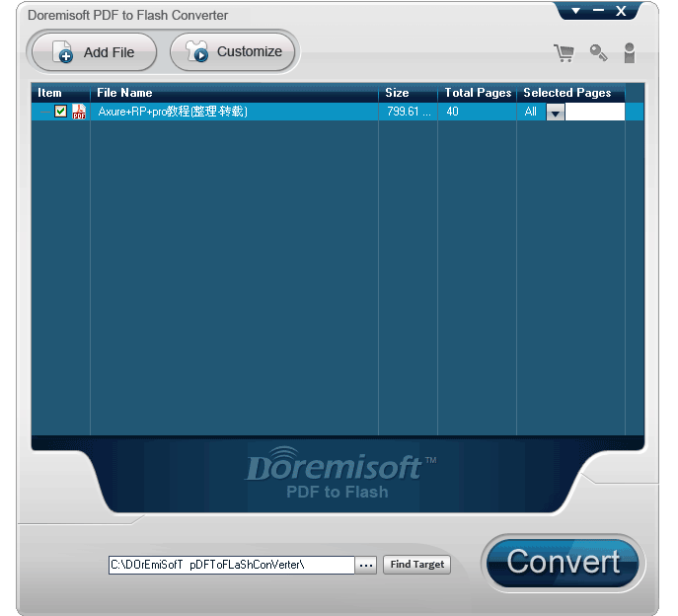The image size is (678, 616).
Task: Uncheck the Axure PDF file checkbox
Action: click(61, 112)
